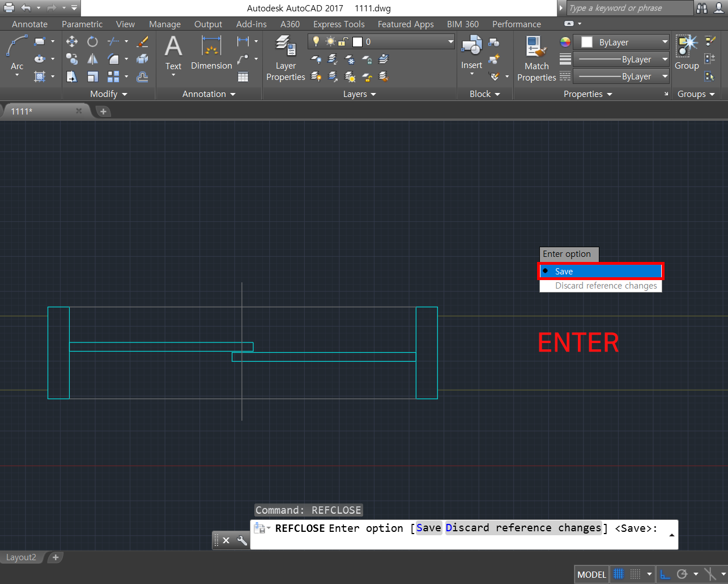Expand the Layers panel
Image resolution: width=728 pixels, height=584 pixels.
pyautogui.click(x=360, y=94)
